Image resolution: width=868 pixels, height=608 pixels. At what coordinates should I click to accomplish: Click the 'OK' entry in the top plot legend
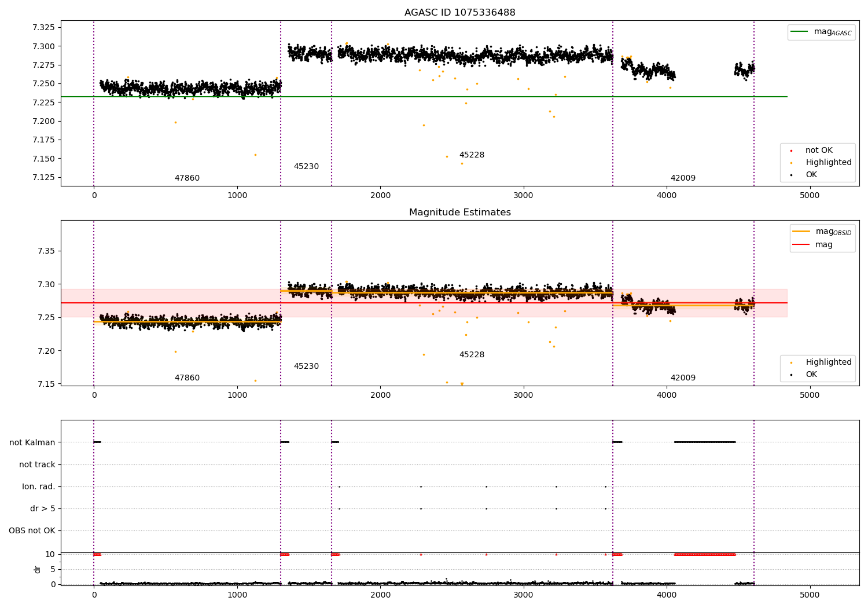pyautogui.click(x=811, y=175)
